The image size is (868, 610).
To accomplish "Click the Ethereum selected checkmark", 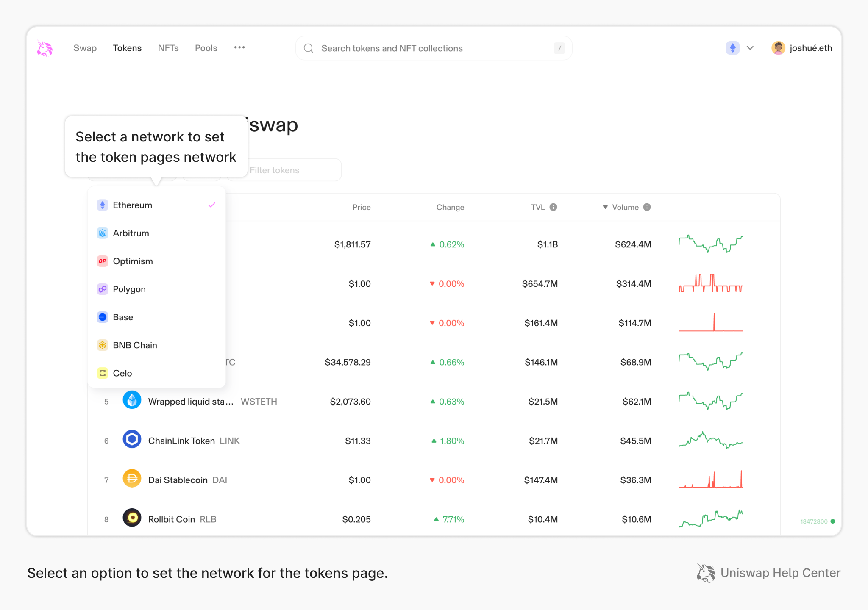I will (x=212, y=205).
